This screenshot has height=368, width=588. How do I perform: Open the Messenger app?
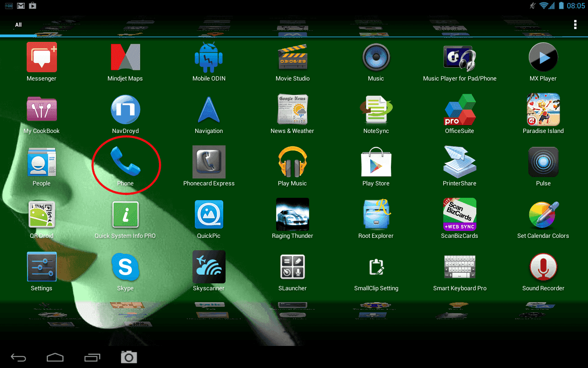pyautogui.click(x=41, y=57)
